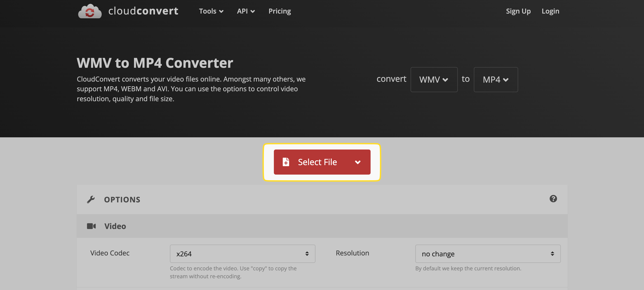The height and width of the screenshot is (290, 644).
Task: Open the Tools menu
Action: [x=211, y=11]
